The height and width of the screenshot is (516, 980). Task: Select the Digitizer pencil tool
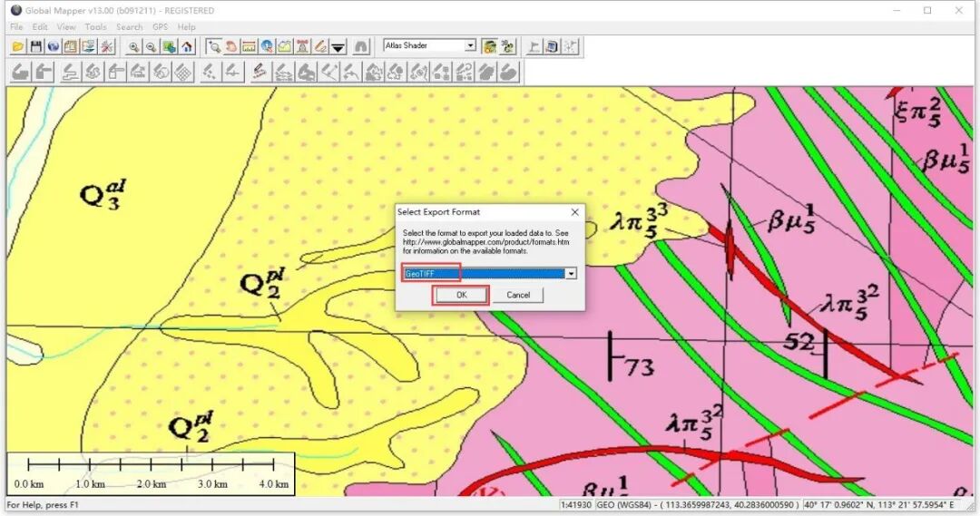pos(320,46)
